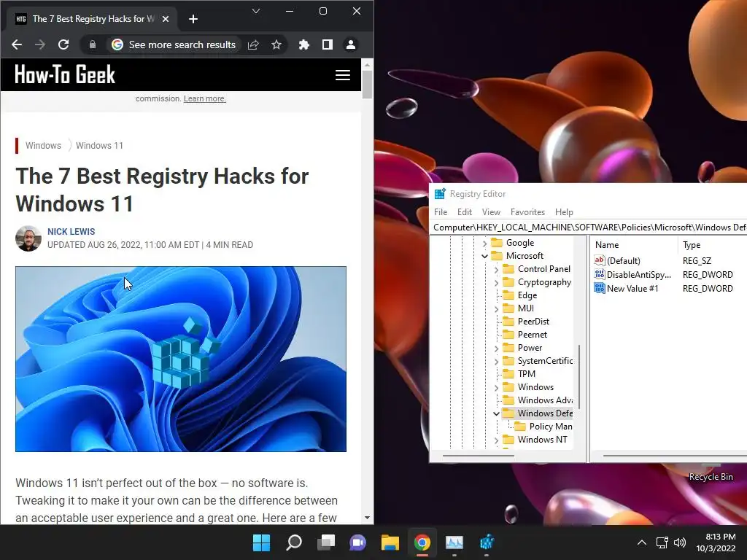The width and height of the screenshot is (747, 560).
Task: Click the Windows 11 article hero image
Action: tap(181, 359)
